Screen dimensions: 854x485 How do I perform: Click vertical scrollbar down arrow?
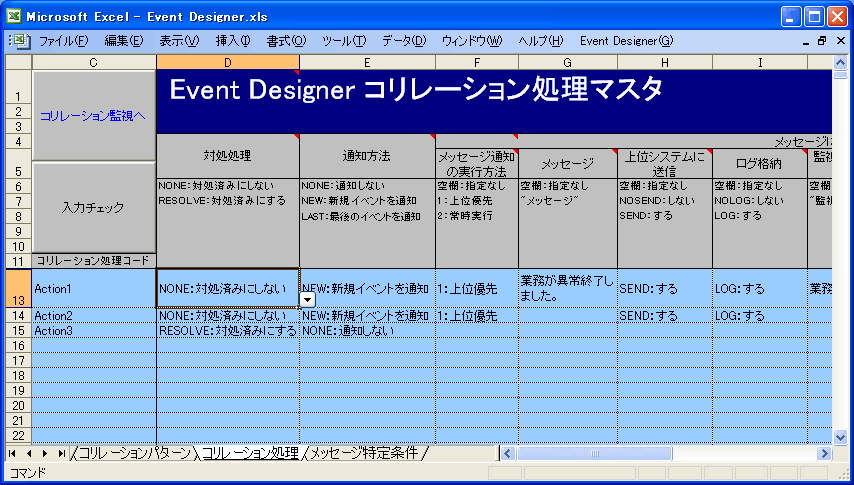[x=840, y=436]
